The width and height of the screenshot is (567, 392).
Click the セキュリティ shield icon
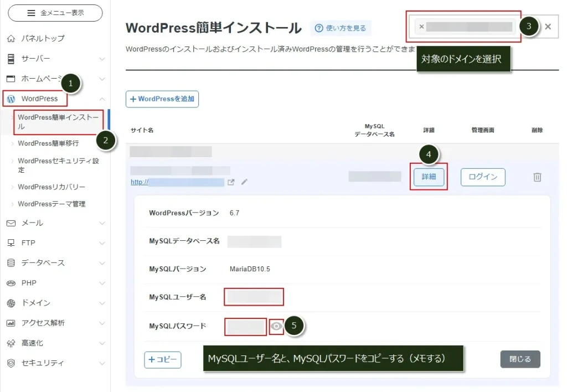pos(11,363)
